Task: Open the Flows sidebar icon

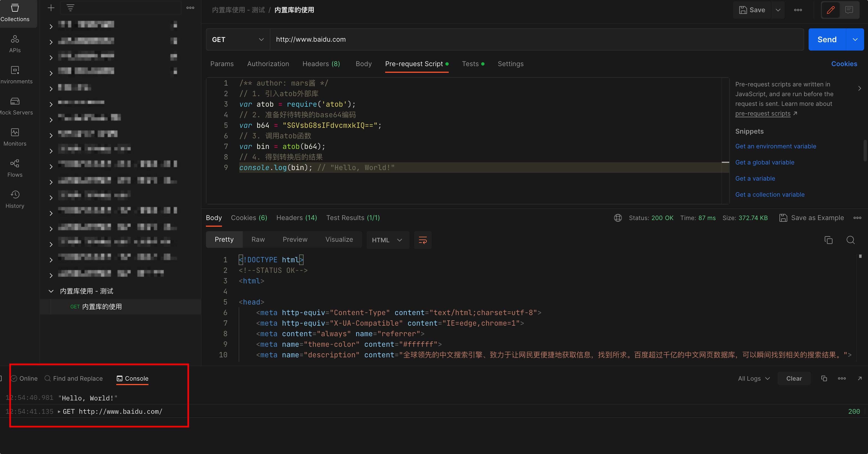Action: 15,168
